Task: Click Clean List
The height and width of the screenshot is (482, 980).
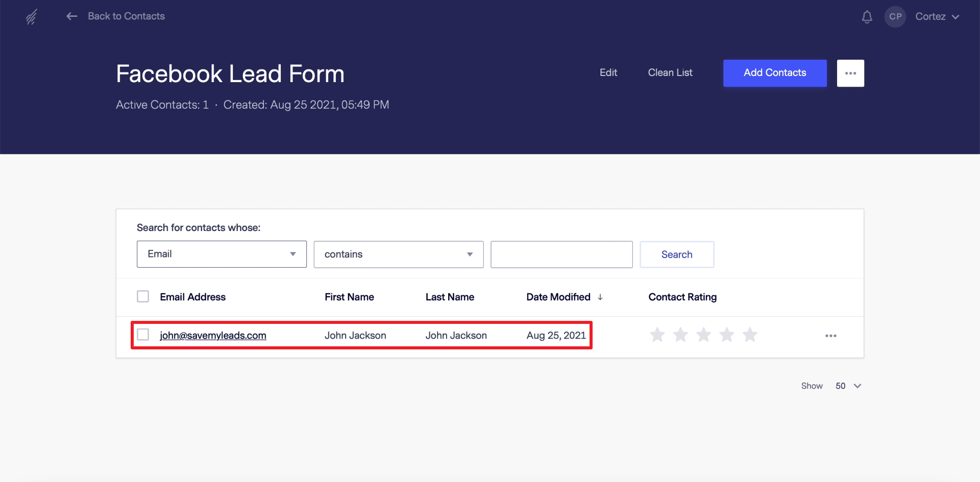Action: (x=670, y=73)
